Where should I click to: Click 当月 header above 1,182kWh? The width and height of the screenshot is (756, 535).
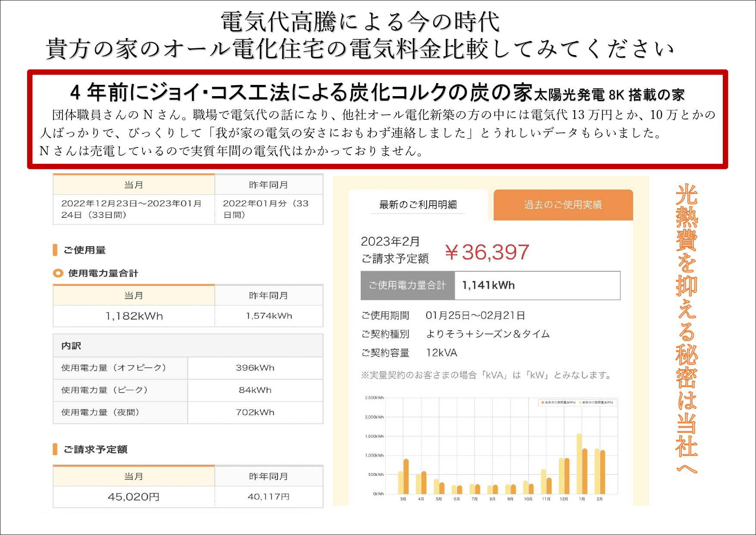[x=134, y=296]
